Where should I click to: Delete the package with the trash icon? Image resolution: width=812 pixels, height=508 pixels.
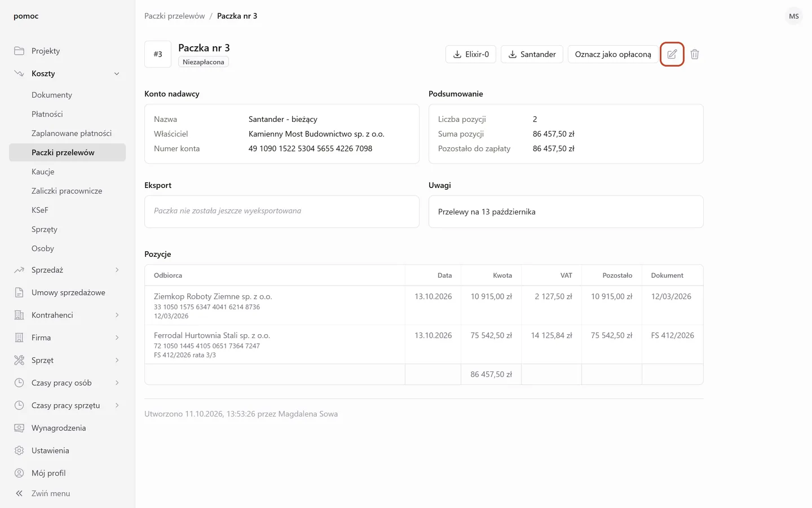pyautogui.click(x=695, y=54)
